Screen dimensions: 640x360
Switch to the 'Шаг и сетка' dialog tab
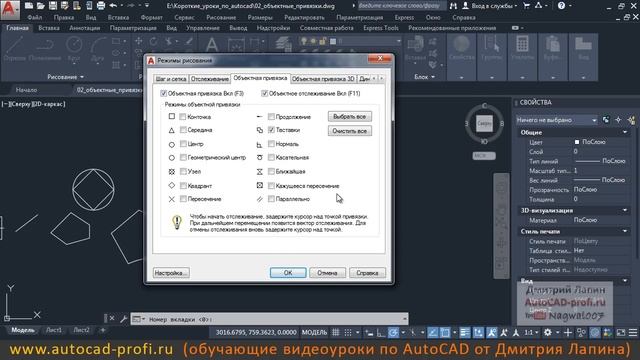(171, 79)
